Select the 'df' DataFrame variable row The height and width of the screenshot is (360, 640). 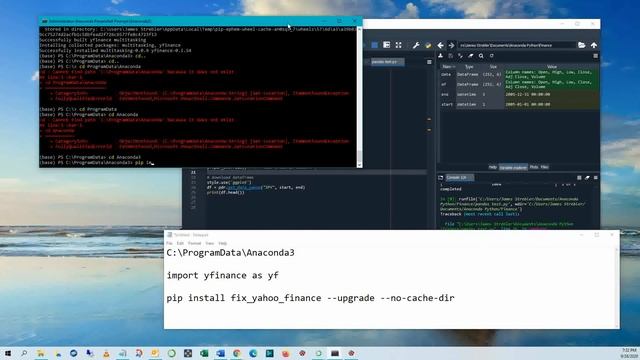(x=519, y=84)
